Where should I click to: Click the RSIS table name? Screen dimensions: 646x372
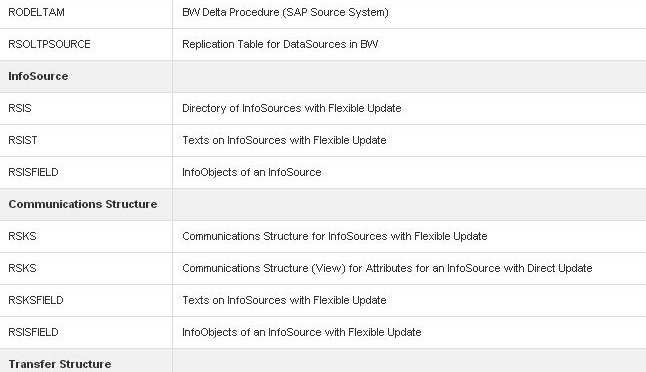20,108
